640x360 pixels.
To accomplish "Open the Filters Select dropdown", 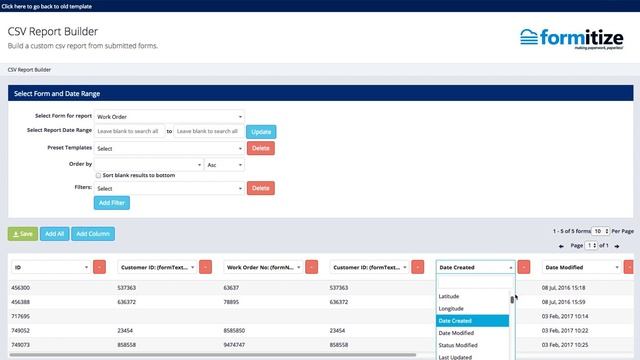I will coord(169,189).
